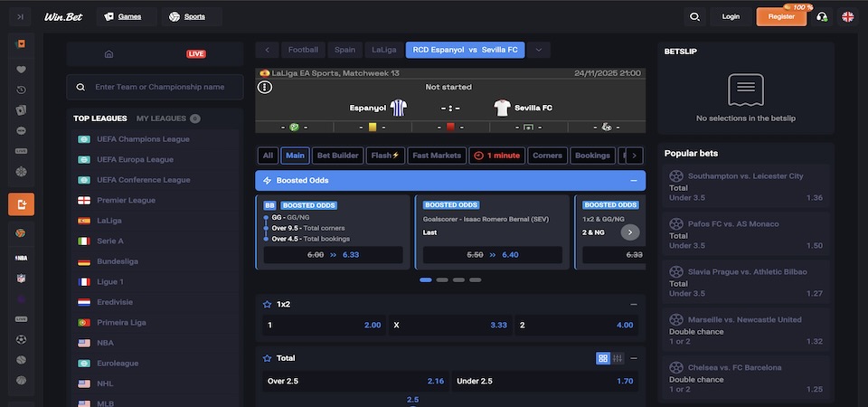Image resolution: width=868 pixels, height=407 pixels.
Task: Open the match selector dropdown chevron
Action: [539, 50]
